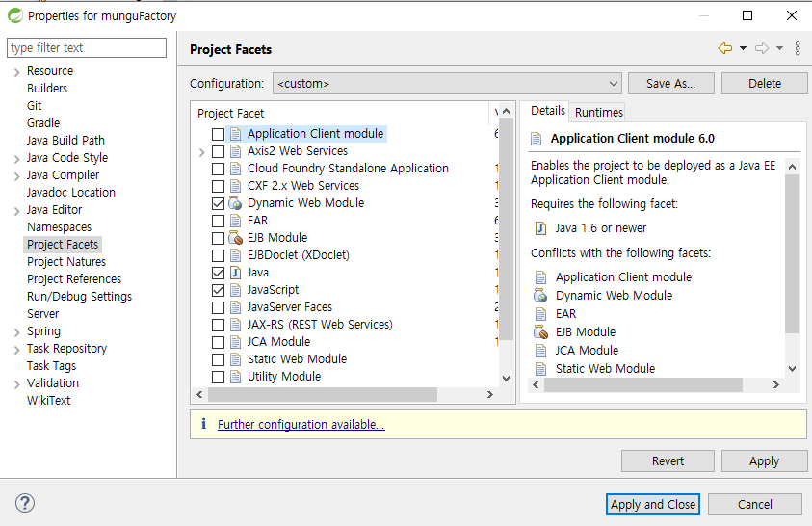Click the JavaServer Faces document icon
The width and height of the screenshot is (812, 526).
(235, 307)
